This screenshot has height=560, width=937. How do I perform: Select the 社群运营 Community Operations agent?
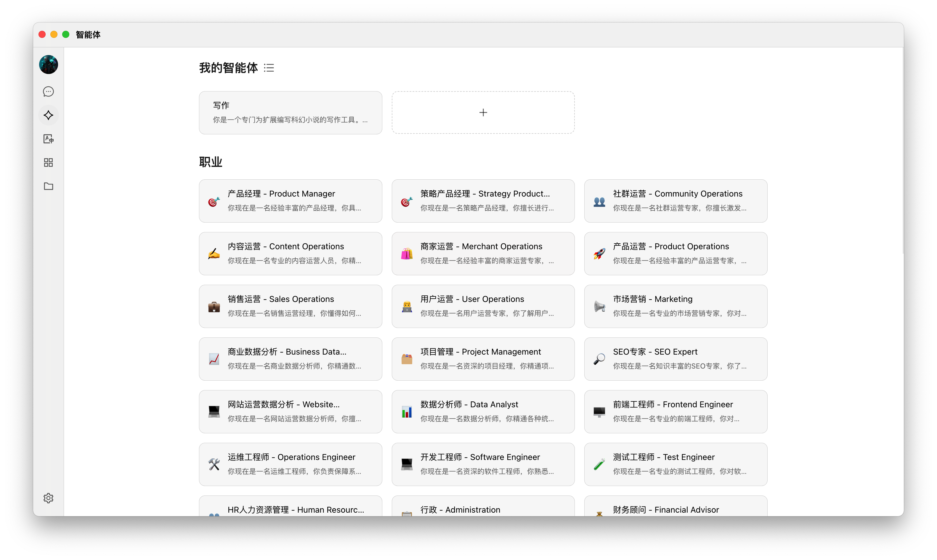click(676, 201)
